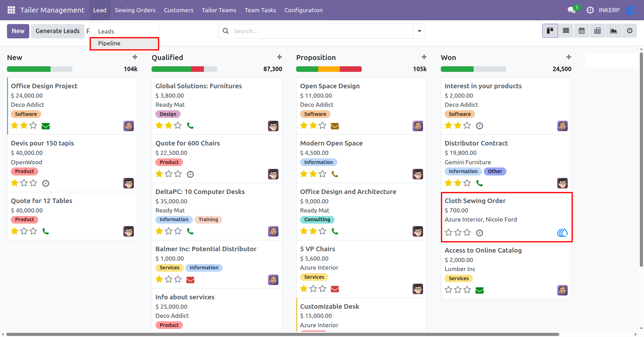Set third priority star on Office Design Project
This screenshot has height=337, width=644.
[33, 125]
